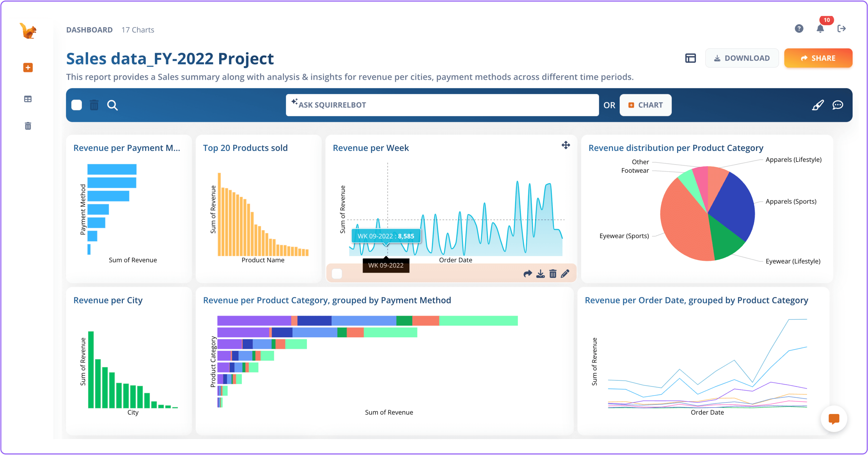Select the Revenue per Week chart checkbox

(337, 274)
